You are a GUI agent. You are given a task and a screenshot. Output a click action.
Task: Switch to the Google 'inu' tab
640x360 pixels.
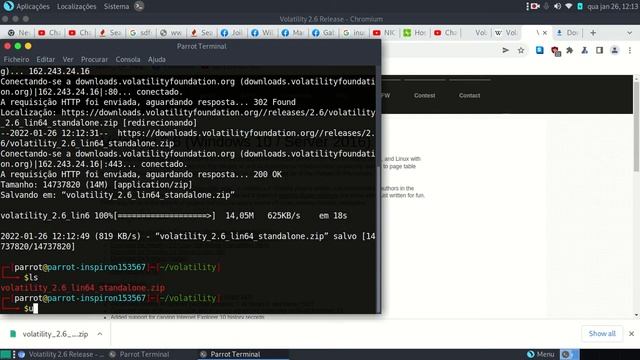354,33
